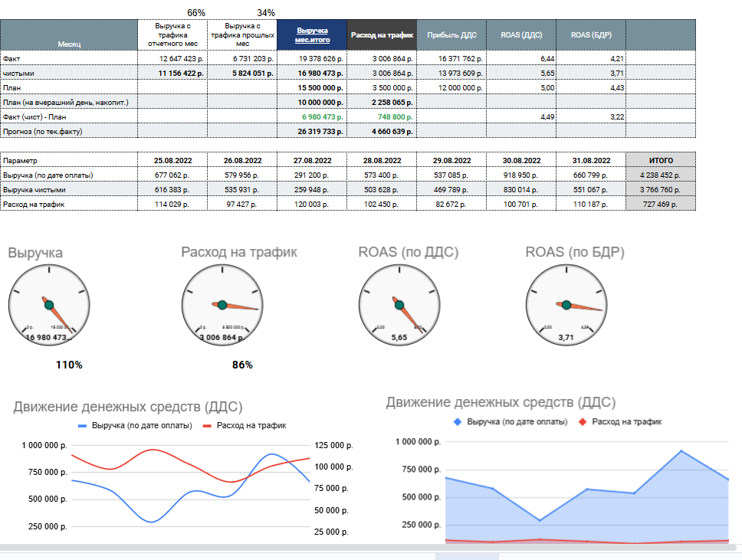742x560 pixels.
Task: Click red line legend marker in left chart
Action: [207, 425]
